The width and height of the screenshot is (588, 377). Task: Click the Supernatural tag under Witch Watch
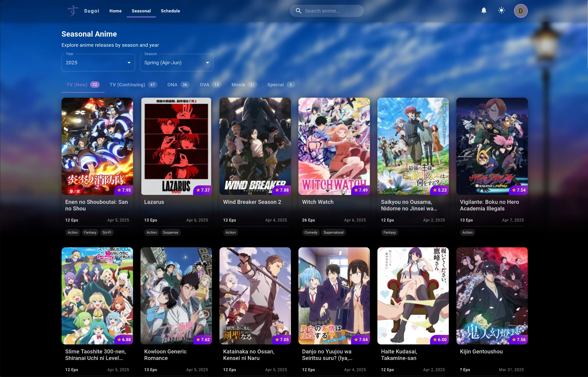click(x=333, y=233)
